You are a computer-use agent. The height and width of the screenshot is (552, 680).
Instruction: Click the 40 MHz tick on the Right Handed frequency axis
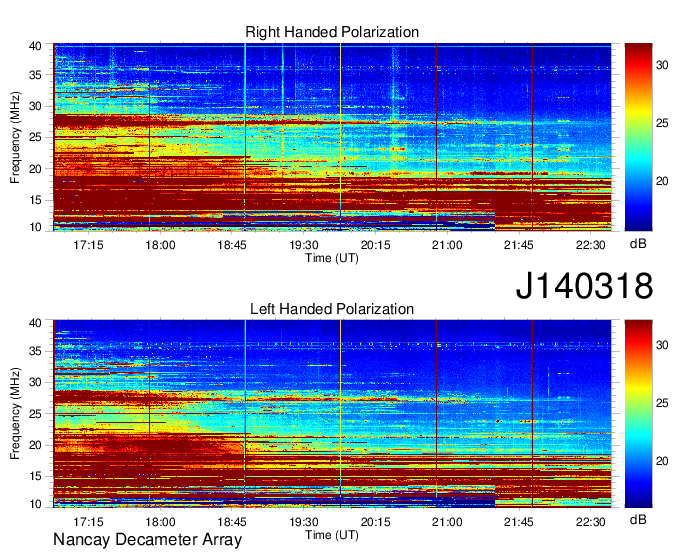point(35,46)
